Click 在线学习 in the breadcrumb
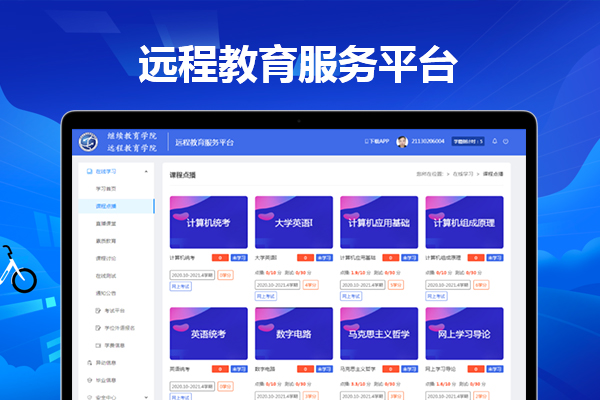Screen dimensions: 600x400 pyautogui.click(x=463, y=174)
